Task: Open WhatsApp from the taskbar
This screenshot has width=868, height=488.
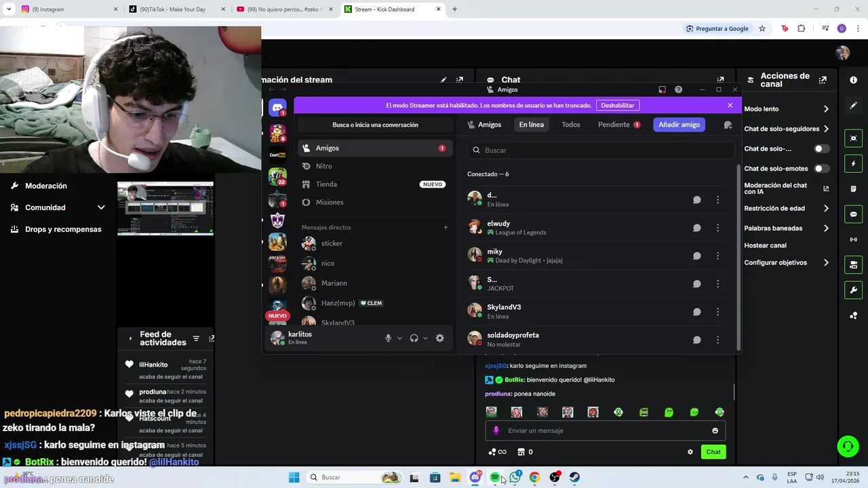Action: click(x=515, y=477)
